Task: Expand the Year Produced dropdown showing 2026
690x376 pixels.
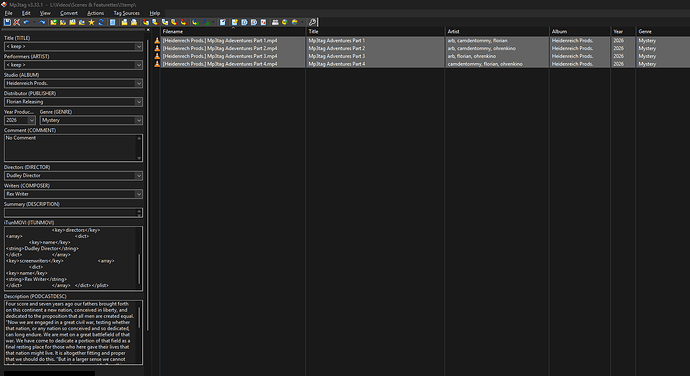Action: [x=31, y=121]
